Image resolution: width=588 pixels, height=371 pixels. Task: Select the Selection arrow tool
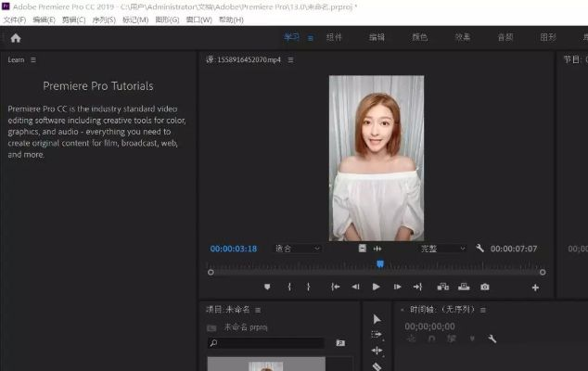click(377, 319)
